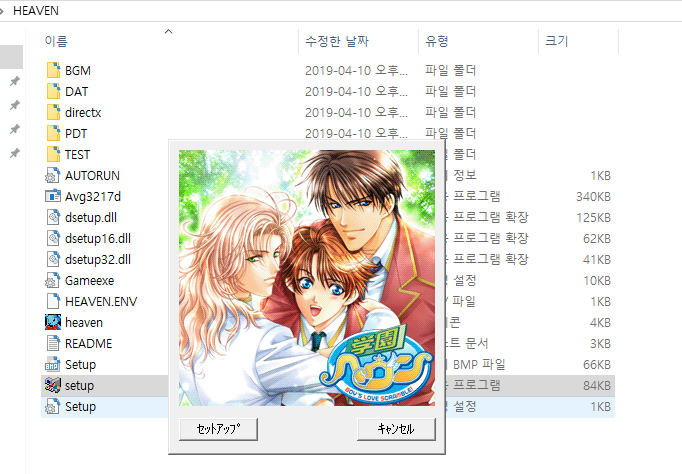Viewport: 682px width, 474px height.
Task: Click the AUTORUN settings file icon
Action: (x=53, y=175)
